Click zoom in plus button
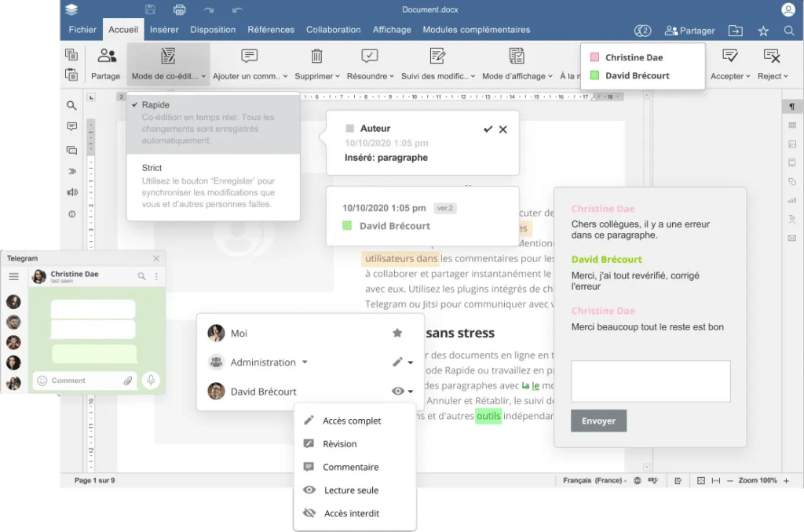Screen dimensions: 804x532 click(786, 481)
